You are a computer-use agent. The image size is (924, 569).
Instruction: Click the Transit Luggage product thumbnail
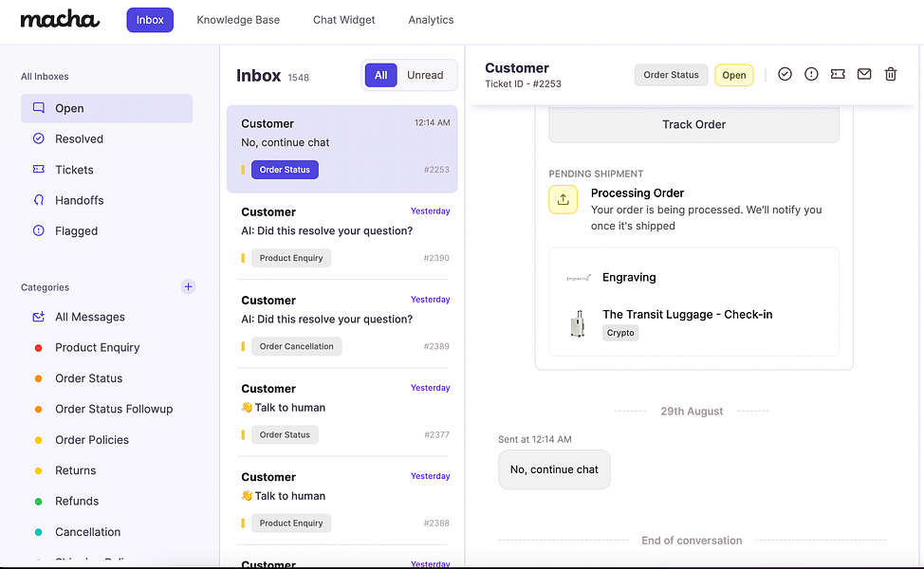point(578,323)
